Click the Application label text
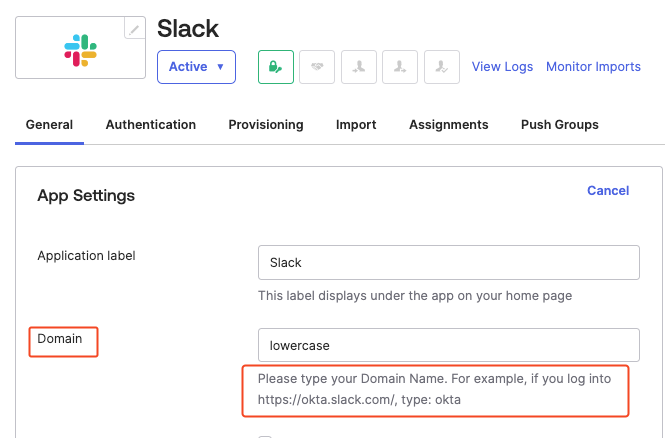 [87, 256]
